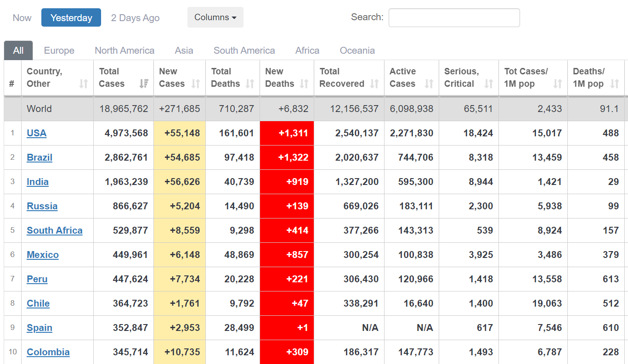Switch to the South America tab

click(244, 50)
